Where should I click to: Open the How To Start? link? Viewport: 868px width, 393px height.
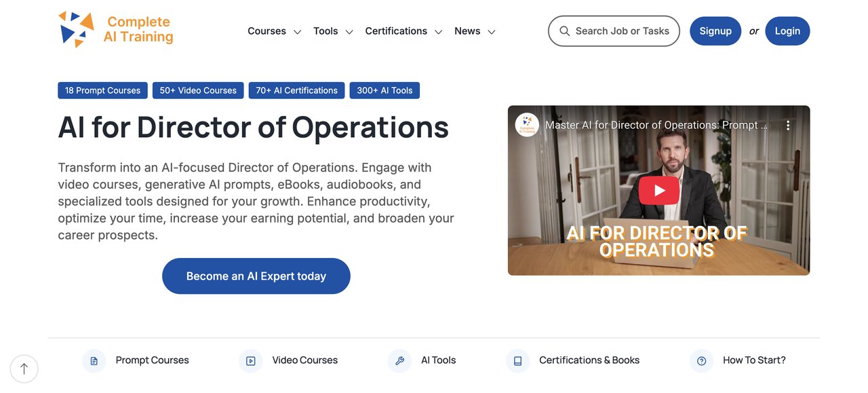point(754,360)
